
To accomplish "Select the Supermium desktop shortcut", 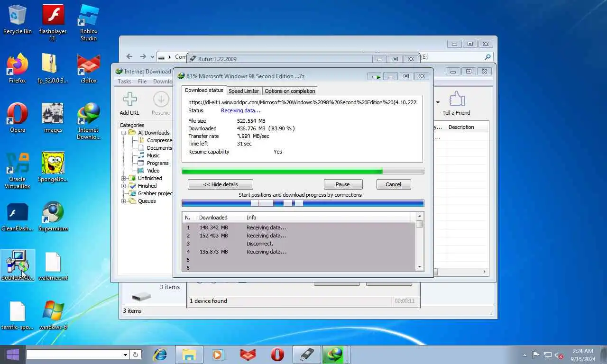I will 53,217.
